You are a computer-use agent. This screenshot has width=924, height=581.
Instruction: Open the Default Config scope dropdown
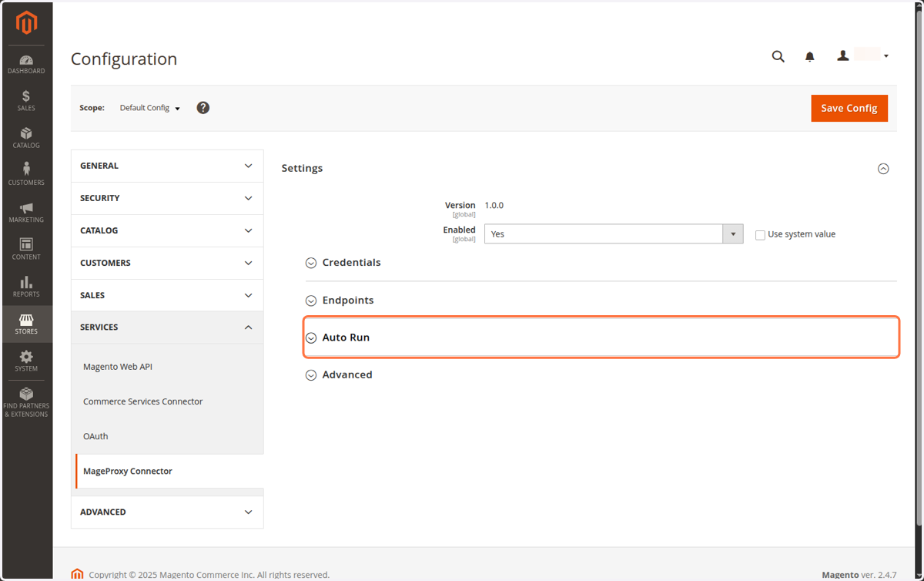(150, 108)
